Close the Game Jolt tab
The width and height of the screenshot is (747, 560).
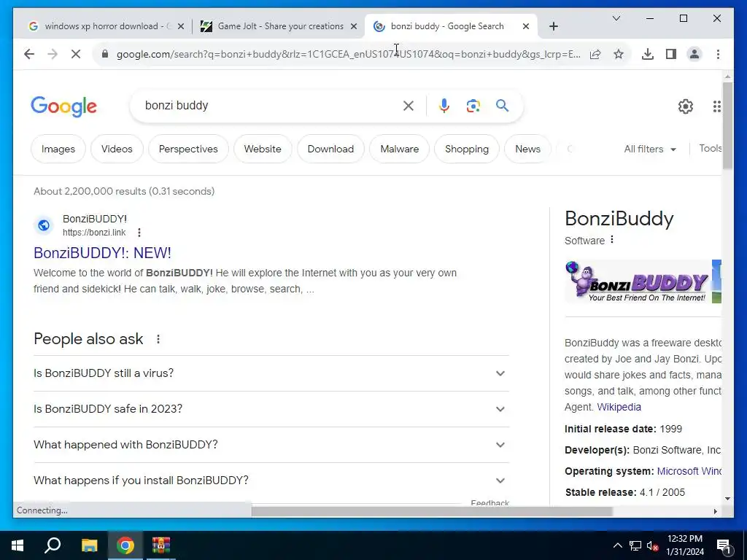354,26
